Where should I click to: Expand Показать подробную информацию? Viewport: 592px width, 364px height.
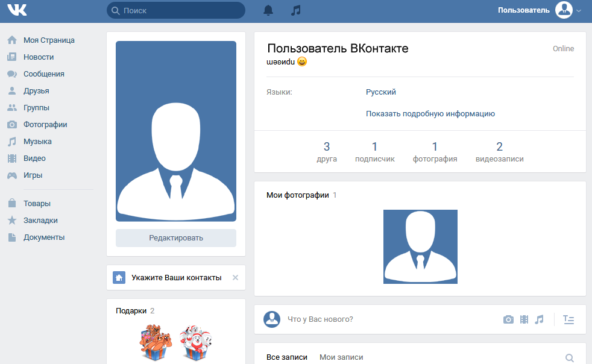(430, 114)
